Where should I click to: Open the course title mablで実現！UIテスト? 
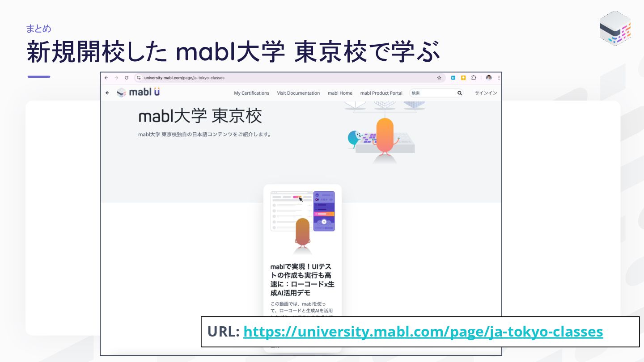(302, 280)
